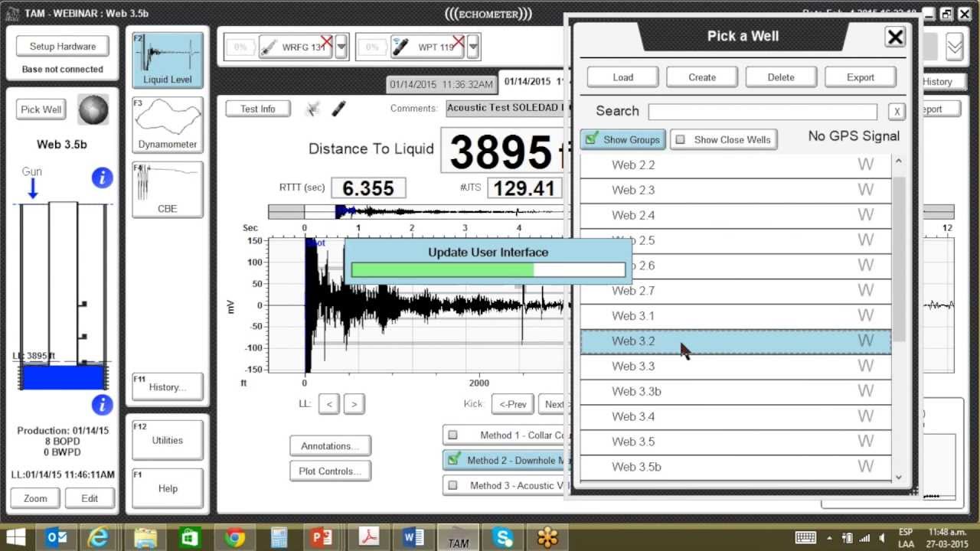Screen dimensions: 980x551
Task: Open the Dynamometer module
Action: 168,125
